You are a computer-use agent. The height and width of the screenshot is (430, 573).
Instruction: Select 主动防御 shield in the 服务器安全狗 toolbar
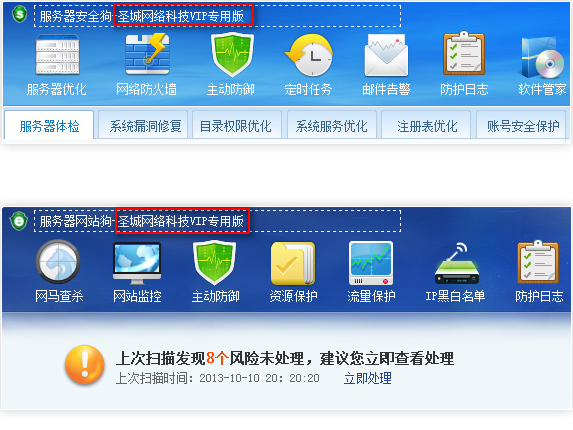(232, 54)
